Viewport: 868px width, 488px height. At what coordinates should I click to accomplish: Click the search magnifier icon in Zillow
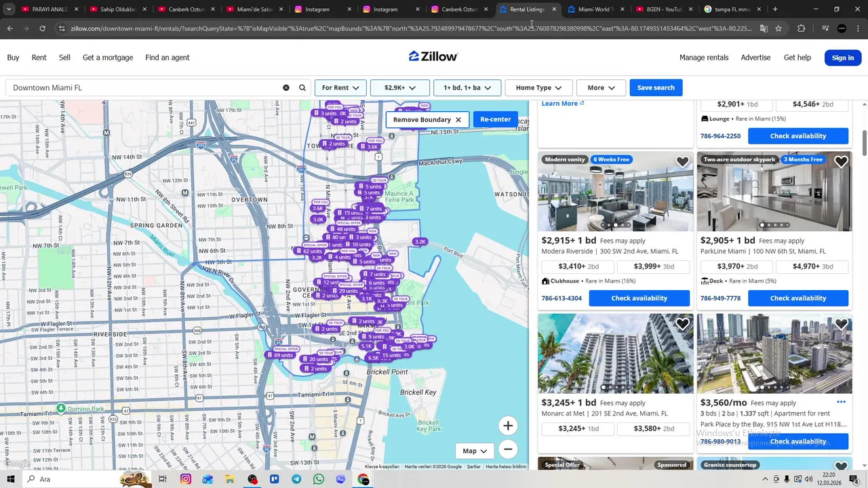(x=302, y=87)
